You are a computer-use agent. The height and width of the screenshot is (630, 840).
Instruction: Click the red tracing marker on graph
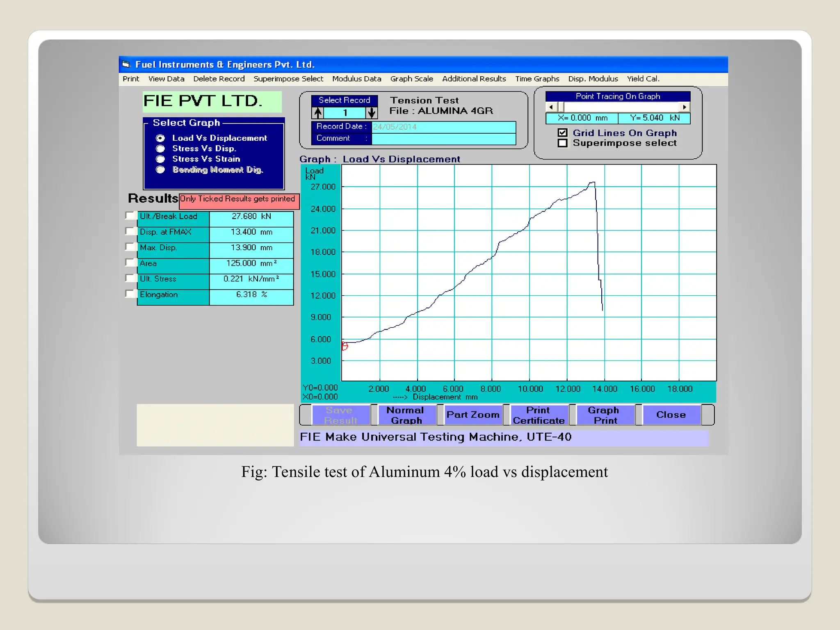[345, 346]
